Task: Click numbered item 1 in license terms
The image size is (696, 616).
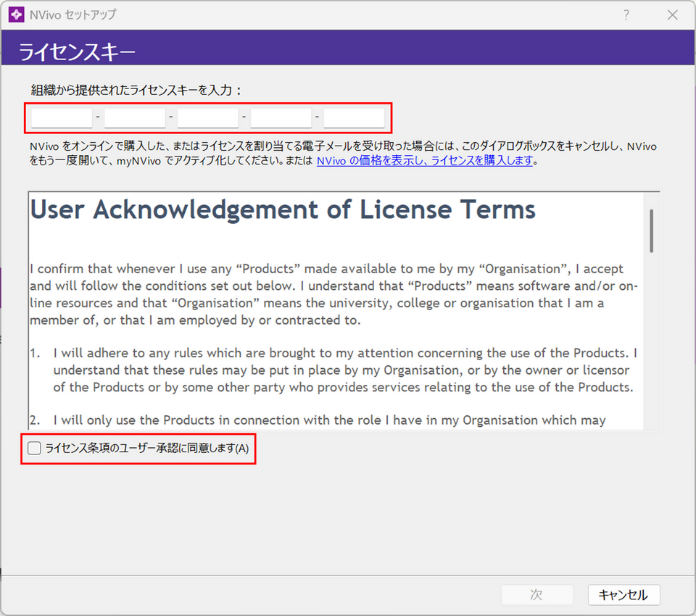Action: click(x=341, y=370)
